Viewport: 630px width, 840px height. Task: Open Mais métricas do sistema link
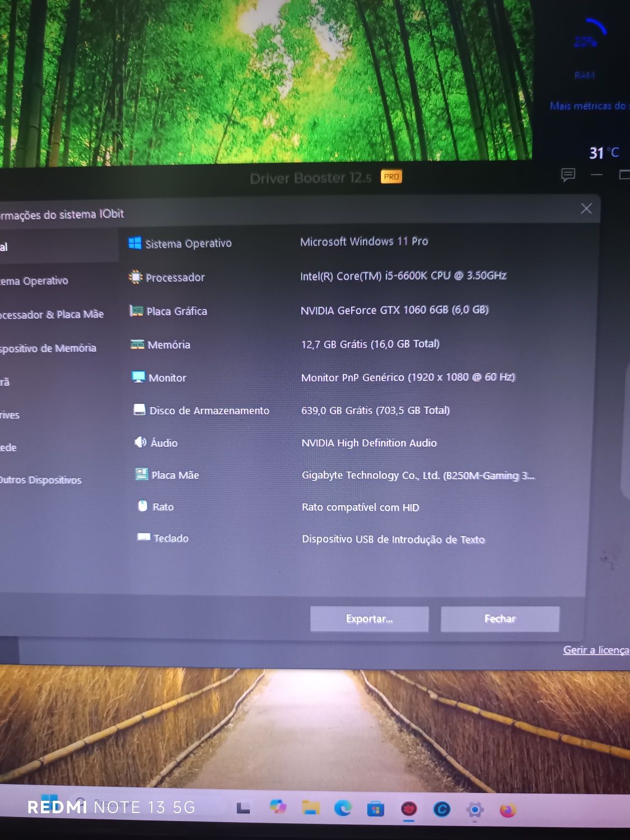click(x=589, y=105)
